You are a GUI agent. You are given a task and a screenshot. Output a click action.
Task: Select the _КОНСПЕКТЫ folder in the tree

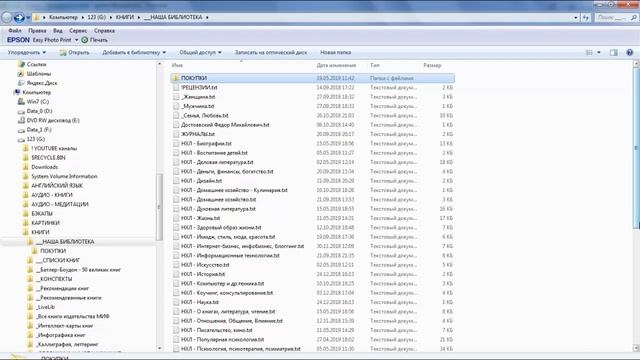(x=54, y=279)
